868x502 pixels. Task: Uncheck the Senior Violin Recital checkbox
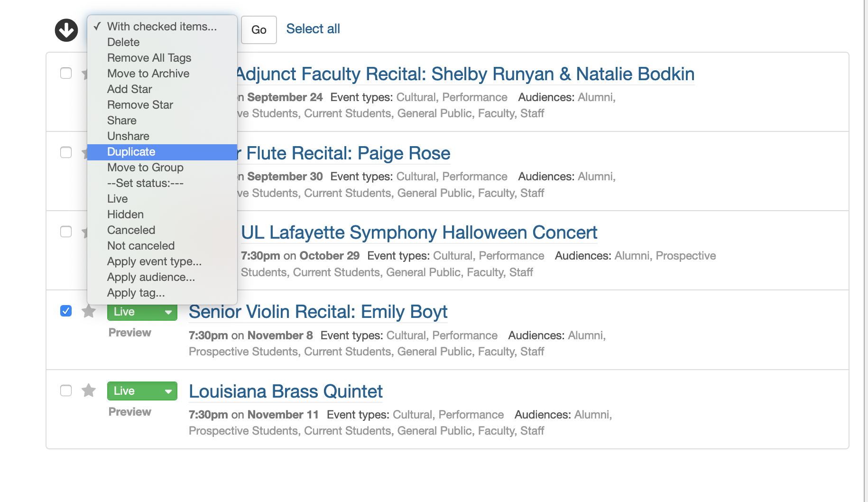(x=66, y=311)
